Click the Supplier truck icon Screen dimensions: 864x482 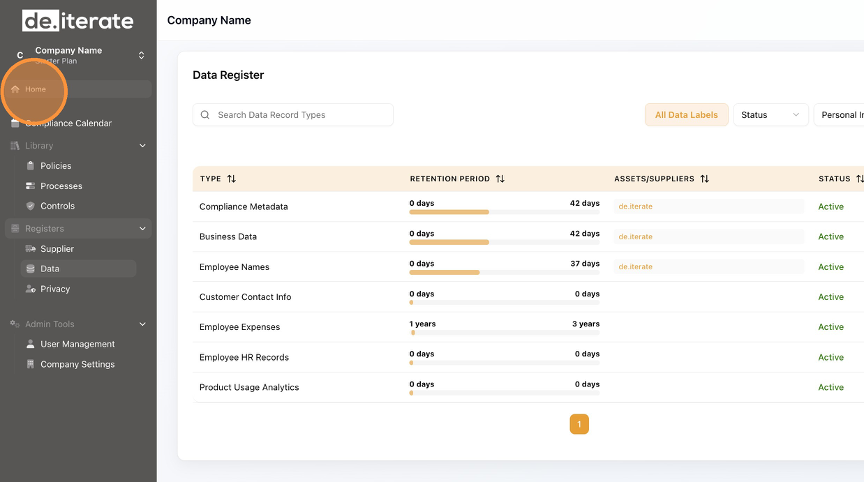pos(31,249)
